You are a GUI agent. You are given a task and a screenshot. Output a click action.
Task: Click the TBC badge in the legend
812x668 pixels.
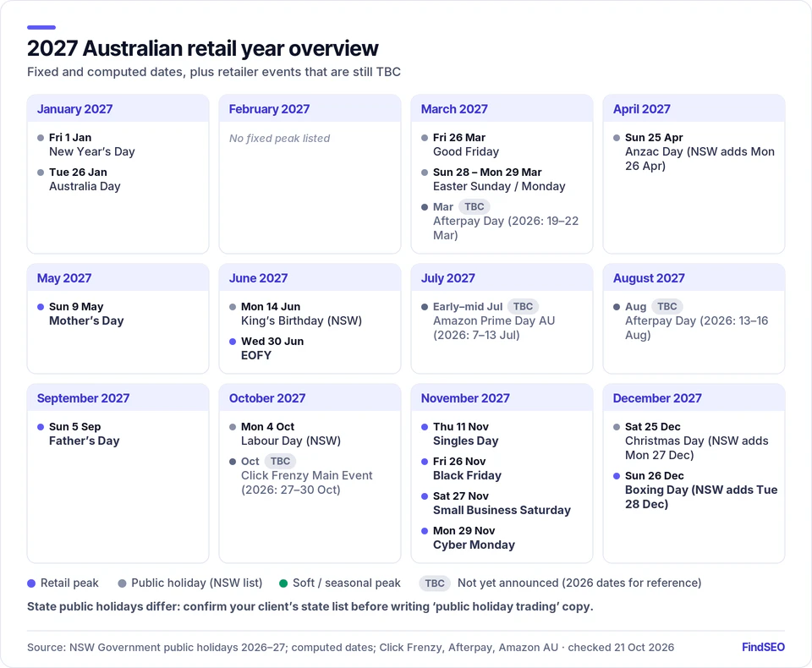pyautogui.click(x=435, y=583)
